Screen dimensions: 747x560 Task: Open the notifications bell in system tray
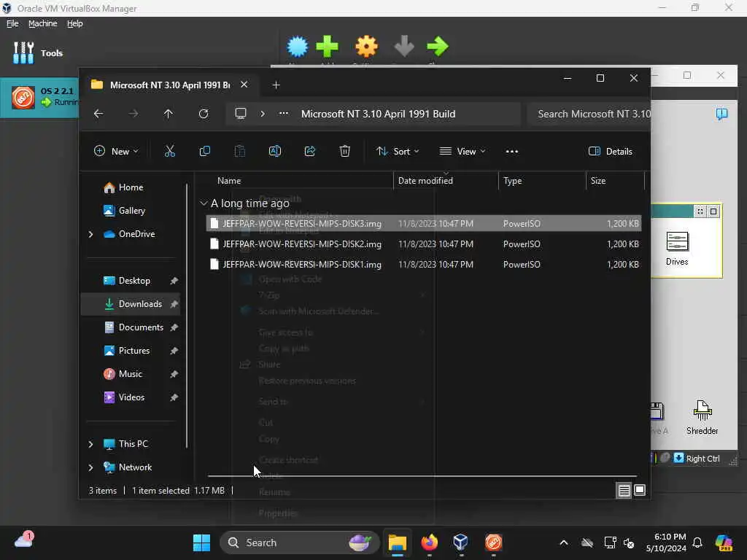[697, 542]
